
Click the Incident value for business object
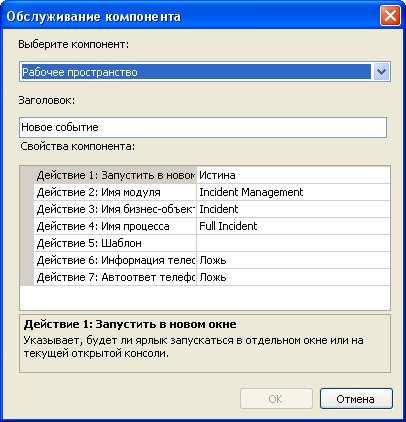[x=293, y=209]
